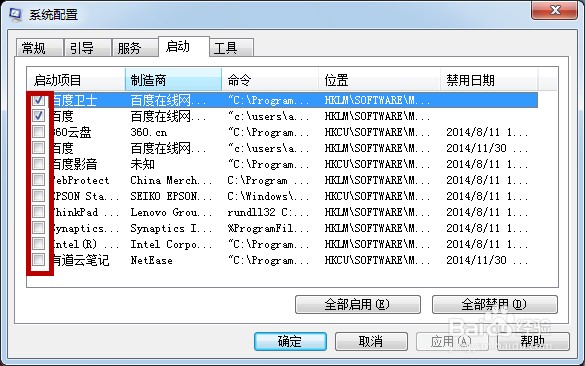585x366 pixels.
Task: Click the 系统配置 title bar icon
Action: (x=15, y=14)
